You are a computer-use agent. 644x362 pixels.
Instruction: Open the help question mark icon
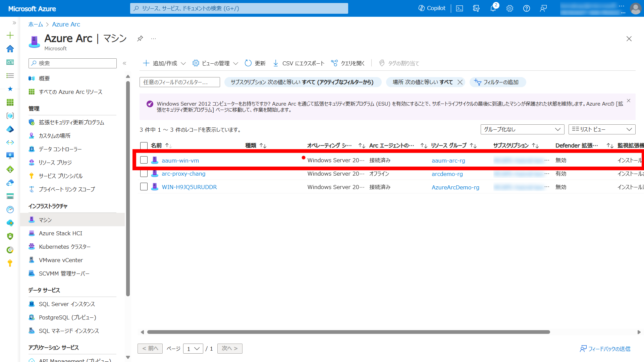coord(527,8)
